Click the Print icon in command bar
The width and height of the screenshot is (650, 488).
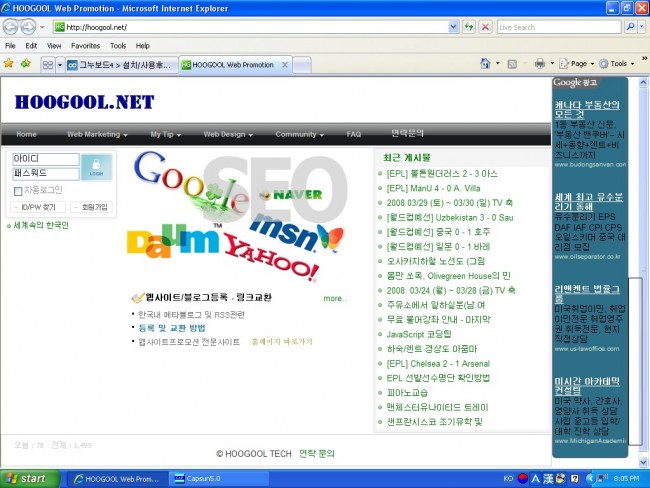click(x=539, y=63)
